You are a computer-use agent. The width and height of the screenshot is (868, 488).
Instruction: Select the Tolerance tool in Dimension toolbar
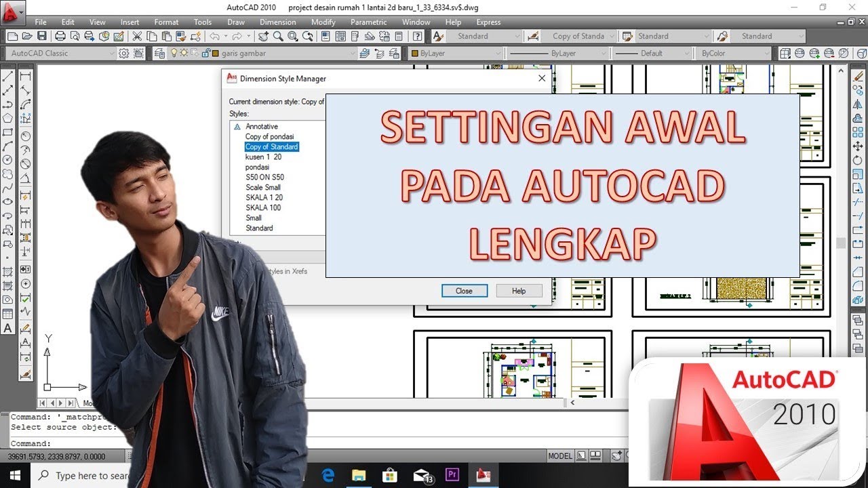(26, 269)
